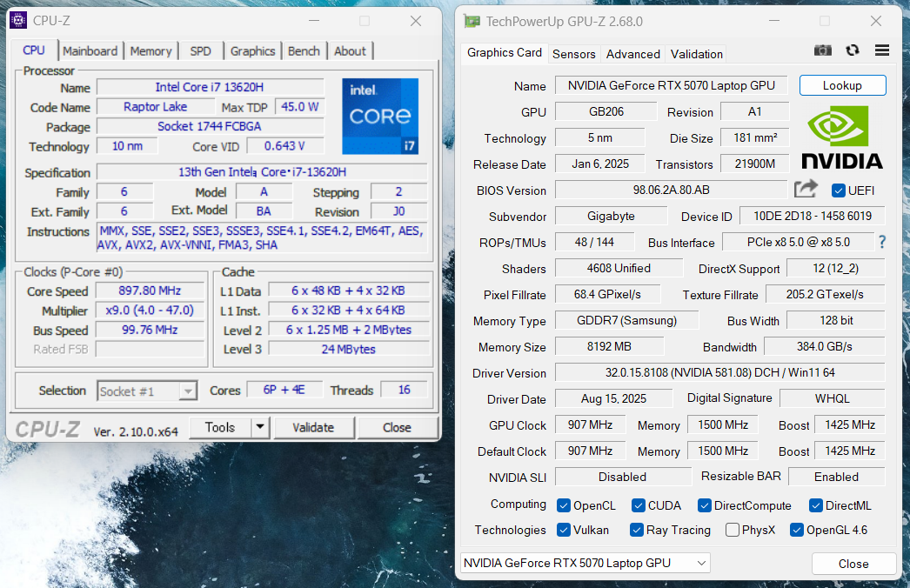Switch to the Mainboard tab
This screenshot has width=910, height=588.
90,51
